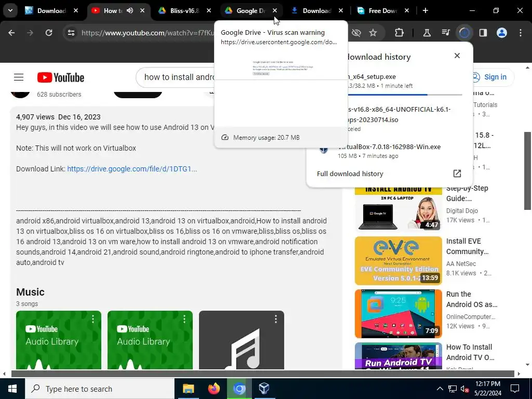Open the EVE Community Edition video thumbnail

tap(398, 261)
